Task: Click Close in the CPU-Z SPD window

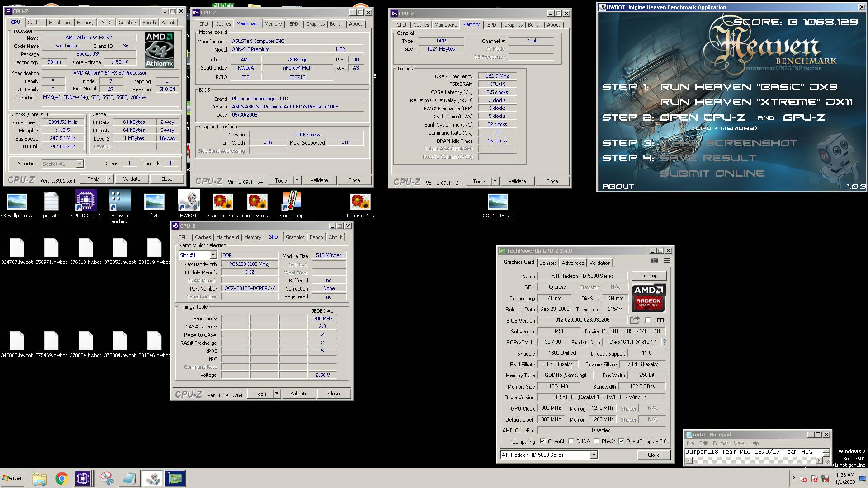Action: [334, 394]
